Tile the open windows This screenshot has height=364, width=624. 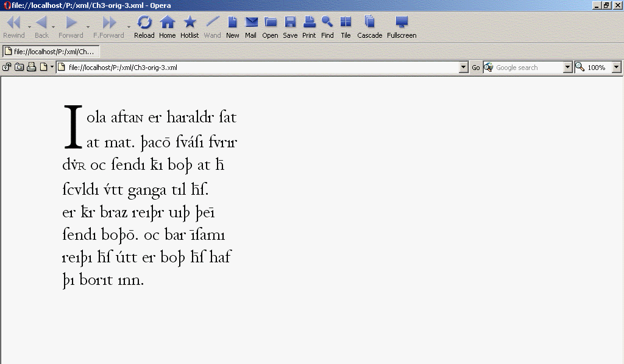(346, 27)
